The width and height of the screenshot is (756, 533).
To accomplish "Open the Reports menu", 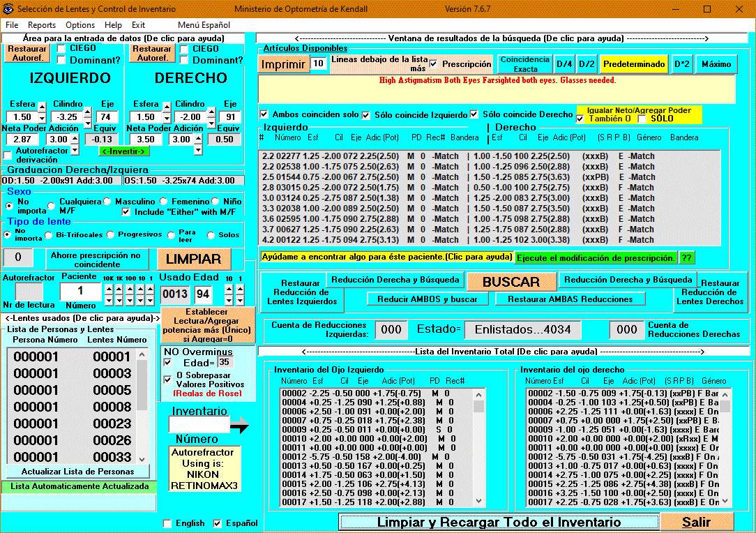I will point(41,25).
